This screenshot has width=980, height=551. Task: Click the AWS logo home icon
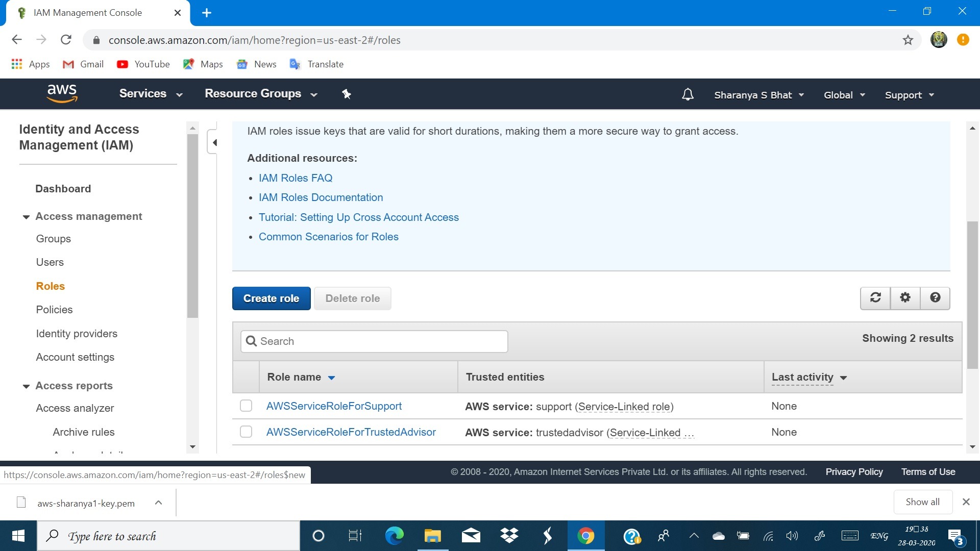[x=62, y=93]
